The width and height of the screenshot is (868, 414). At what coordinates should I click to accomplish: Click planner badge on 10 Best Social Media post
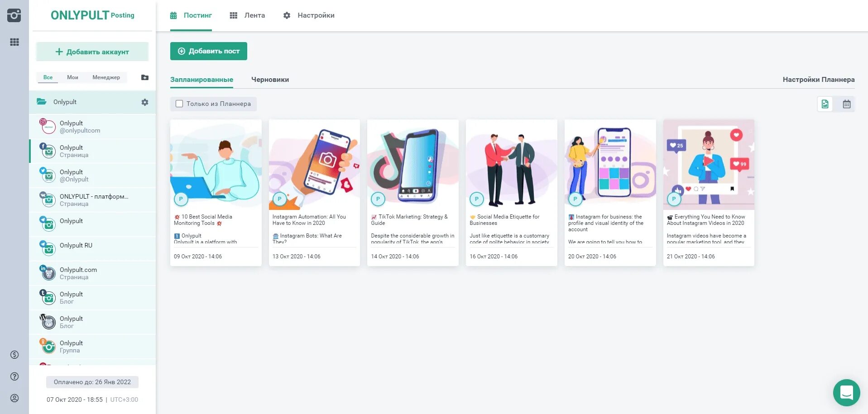181,199
